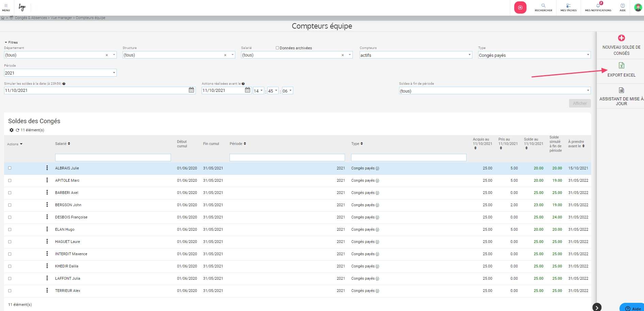644x311 pixels.
Task: Sort by Acquis au 11/10/2021 column
Action: pyautogui.click(x=482, y=144)
